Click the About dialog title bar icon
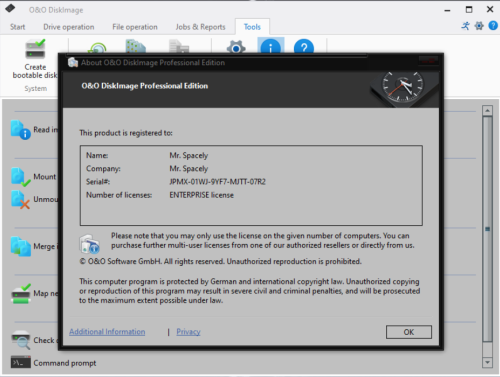This screenshot has height=377, width=500. tap(73, 62)
